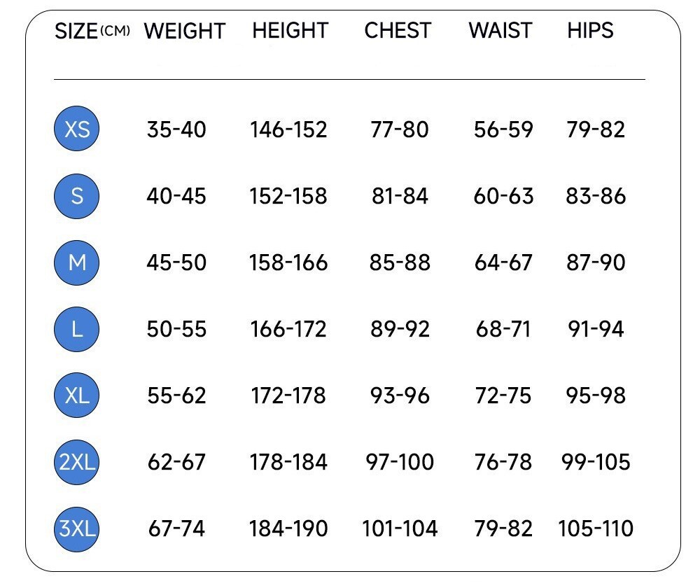This screenshot has height=588, width=700.
Task: Click the 3XL size circle
Action: pyautogui.click(x=77, y=528)
